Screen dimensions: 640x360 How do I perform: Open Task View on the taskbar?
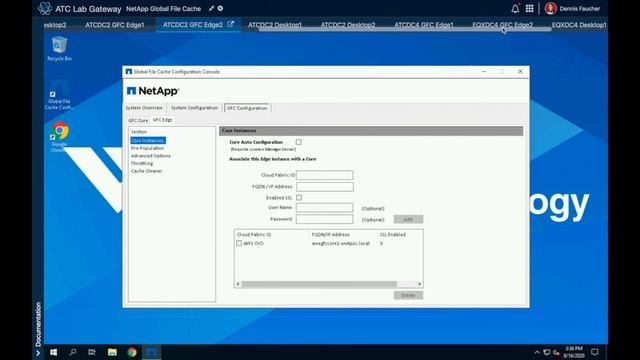92,352
